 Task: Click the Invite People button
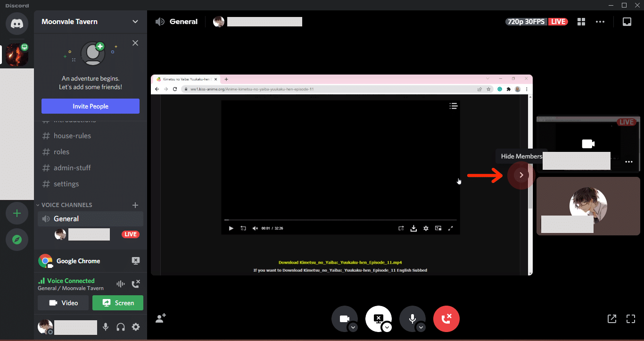click(91, 106)
